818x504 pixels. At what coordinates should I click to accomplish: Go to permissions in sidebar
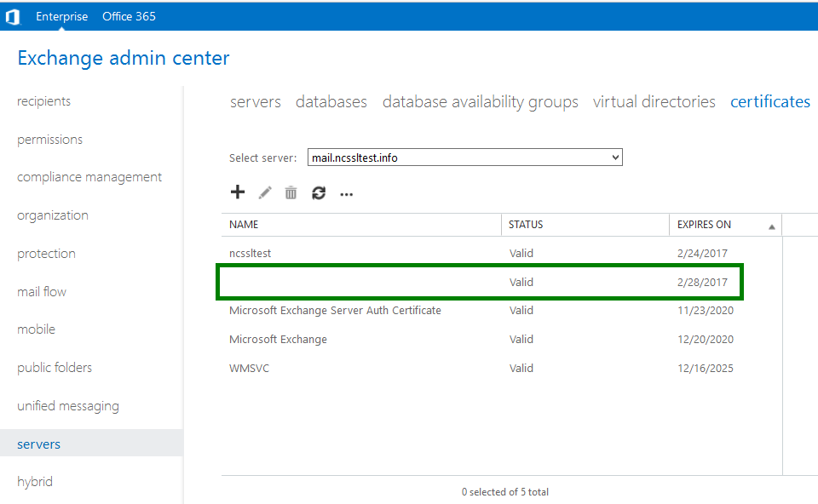coord(49,140)
